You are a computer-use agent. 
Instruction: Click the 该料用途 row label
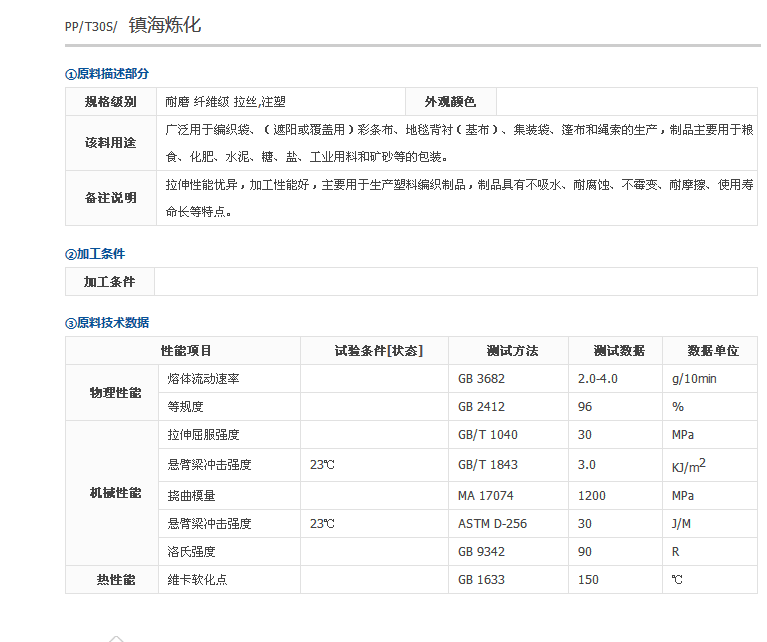(x=111, y=143)
